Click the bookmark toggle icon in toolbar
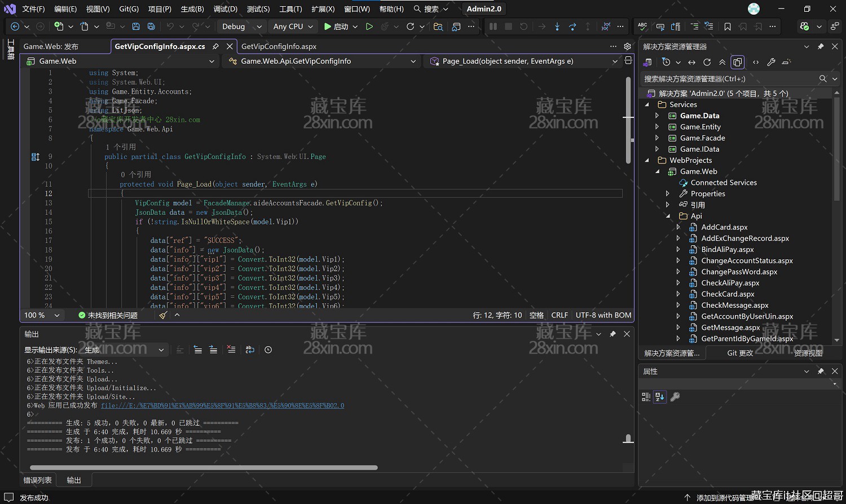Image resolution: width=846 pixels, height=504 pixels. pos(728,26)
